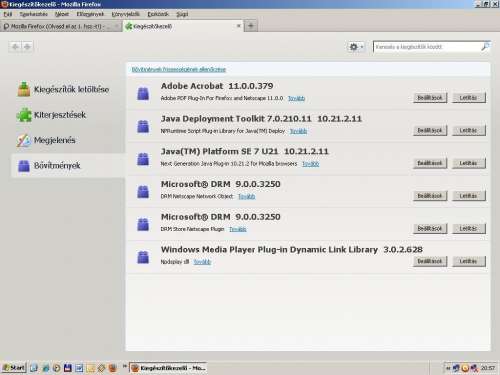
Task: Go forward with the right arrow button
Action: 27,47
